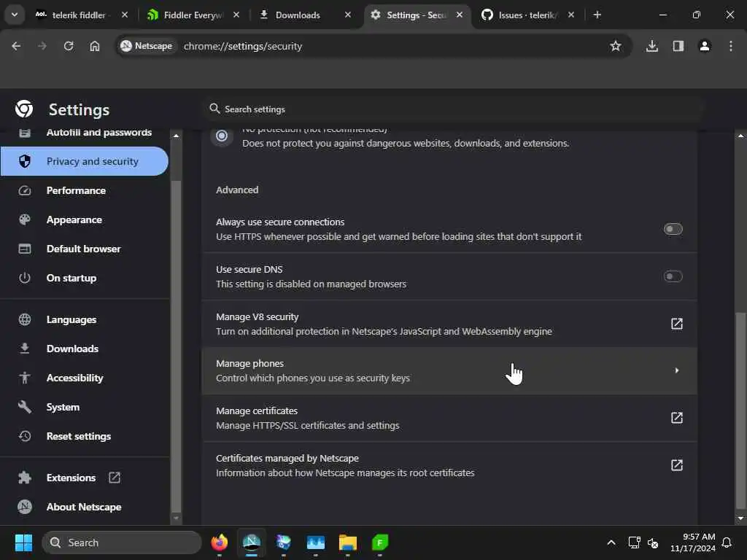Open Extensions page from sidebar
This screenshot has height=560, width=747.
click(85, 478)
